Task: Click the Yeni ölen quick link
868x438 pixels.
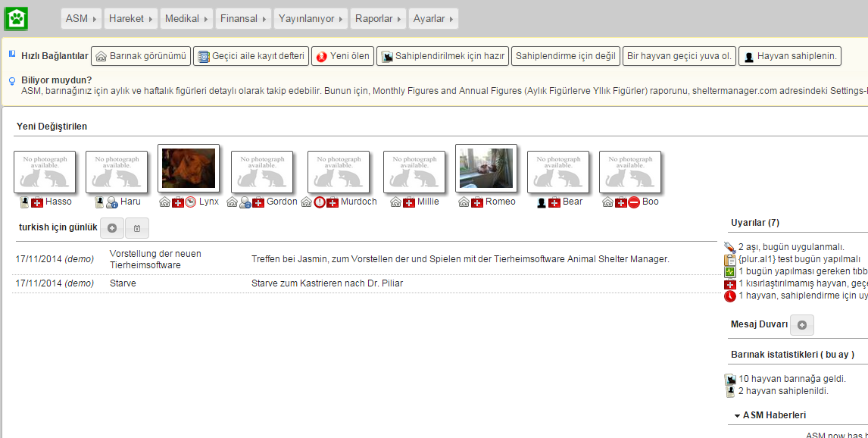Action: click(x=342, y=56)
